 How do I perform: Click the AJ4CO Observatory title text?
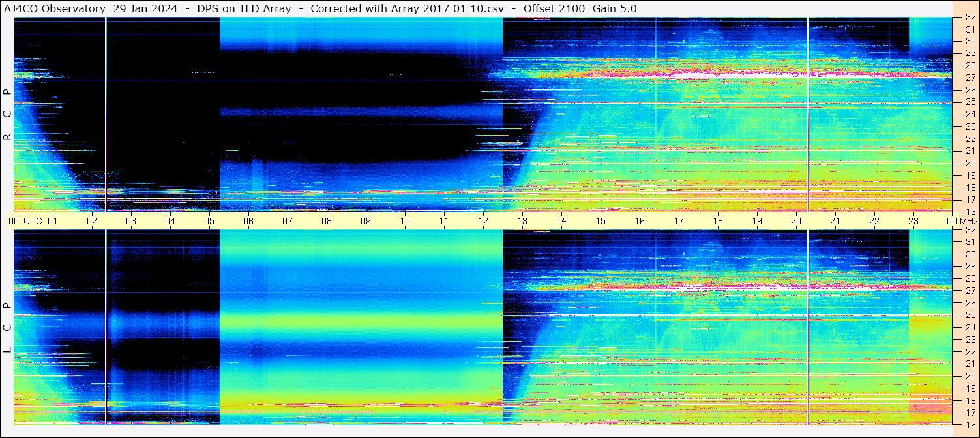[x=55, y=8]
